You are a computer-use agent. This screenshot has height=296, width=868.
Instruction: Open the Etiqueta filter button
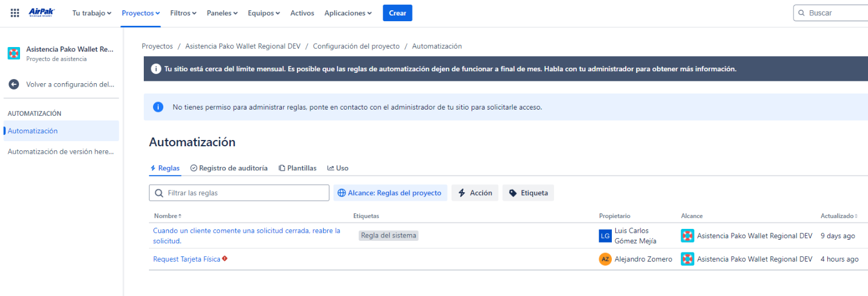click(x=528, y=193)
